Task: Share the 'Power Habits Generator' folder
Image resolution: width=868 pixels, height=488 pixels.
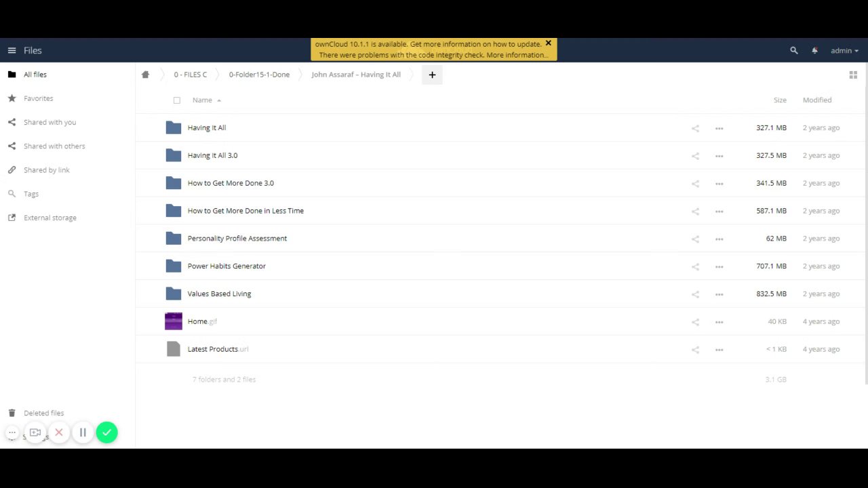Action: click(x=695, y=266)
